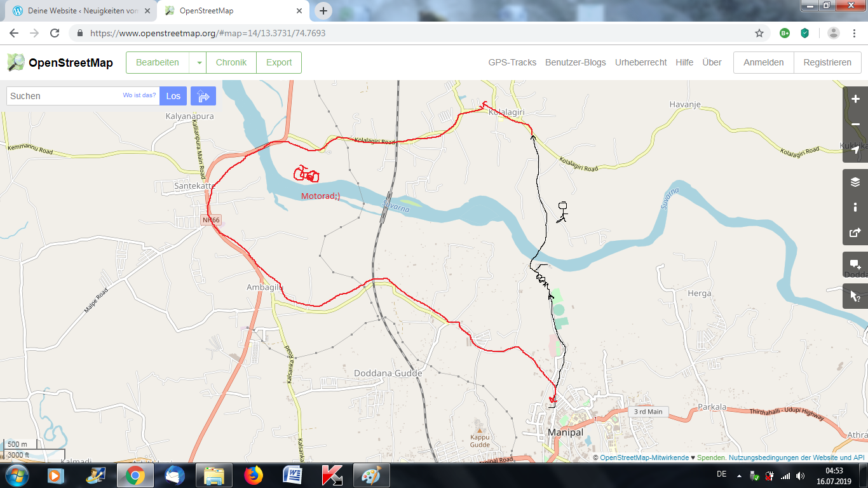This screenshot has height=488, width=868.
Task: Click the Bearbeiten edit button
Action: click(x=158, y=63)
